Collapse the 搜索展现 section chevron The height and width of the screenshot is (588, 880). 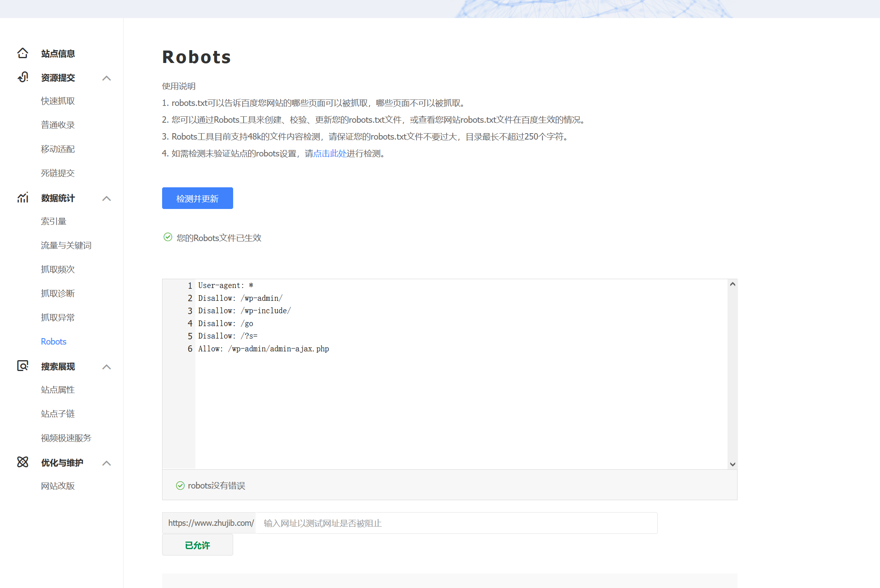coord(106,367)
